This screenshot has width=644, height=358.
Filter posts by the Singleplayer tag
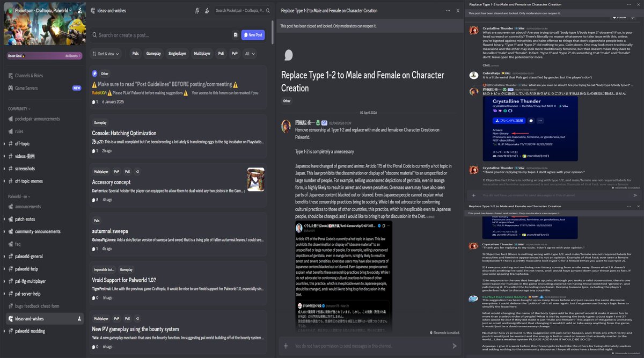(178, 54)
